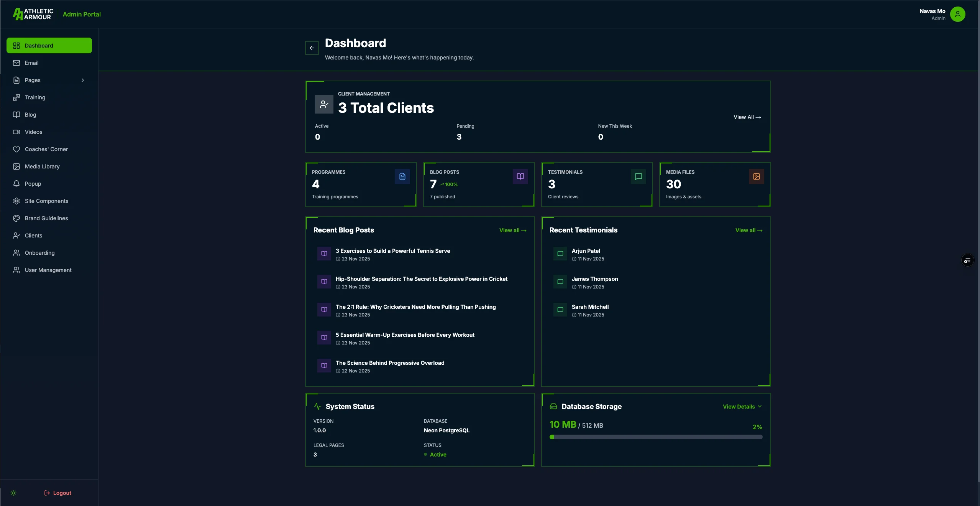
Task: Expand View Details in Database Storage
Action: [x=742, y=407]
